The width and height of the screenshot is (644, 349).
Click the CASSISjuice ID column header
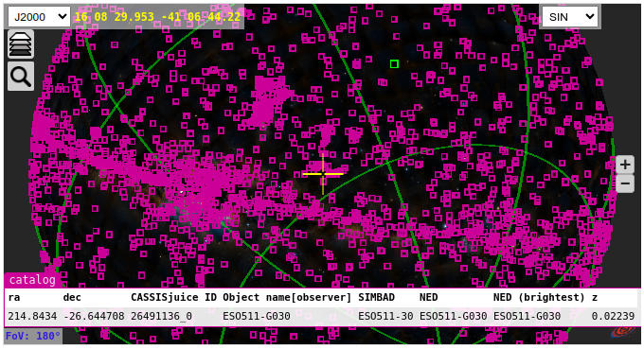pyautogui.click(x=173, y=297)
